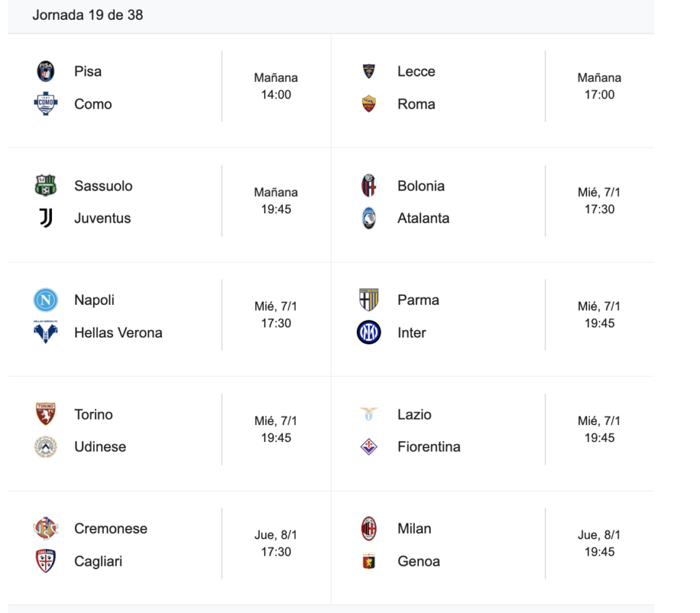
Task: Open the Hellas Verona team link
Action: (x=118, y=333)
